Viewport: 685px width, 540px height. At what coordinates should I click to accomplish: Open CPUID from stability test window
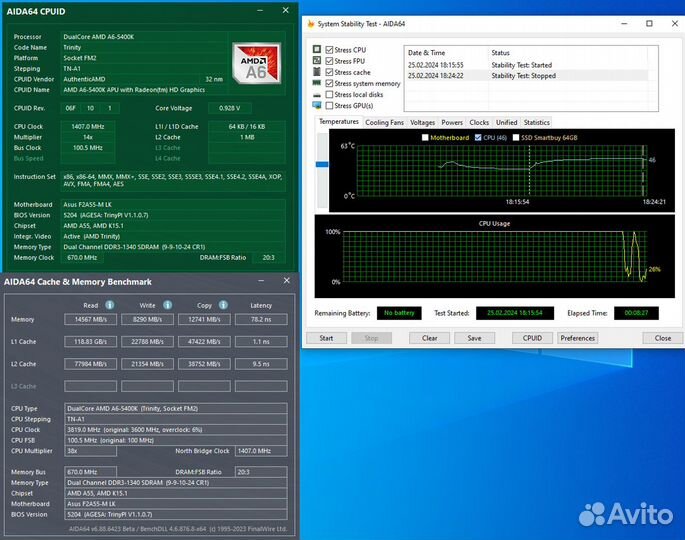point(532,338)
